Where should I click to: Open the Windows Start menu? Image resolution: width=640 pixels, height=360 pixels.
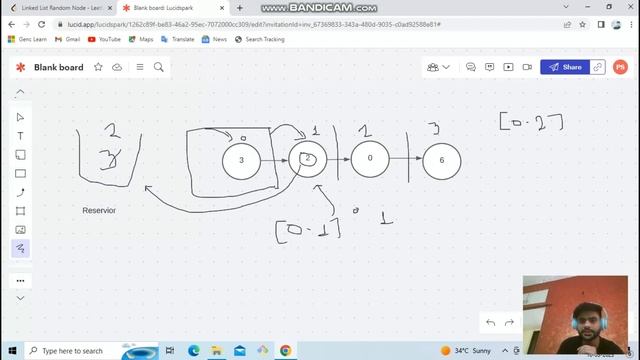(12, 351)
